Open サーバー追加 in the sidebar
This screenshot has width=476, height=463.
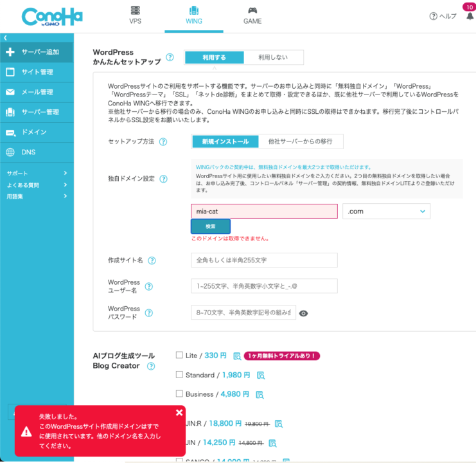[37, 52]
